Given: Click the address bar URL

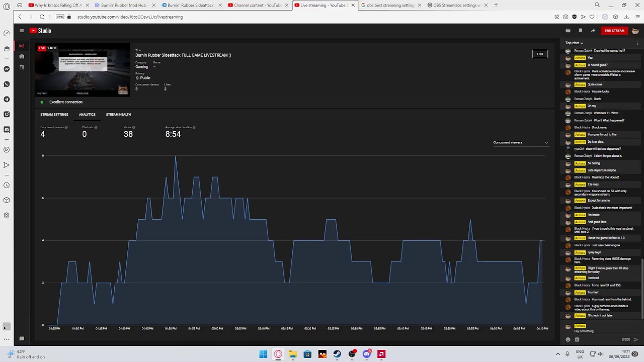Looking at the screenshot, I should [x=130, y=17].
